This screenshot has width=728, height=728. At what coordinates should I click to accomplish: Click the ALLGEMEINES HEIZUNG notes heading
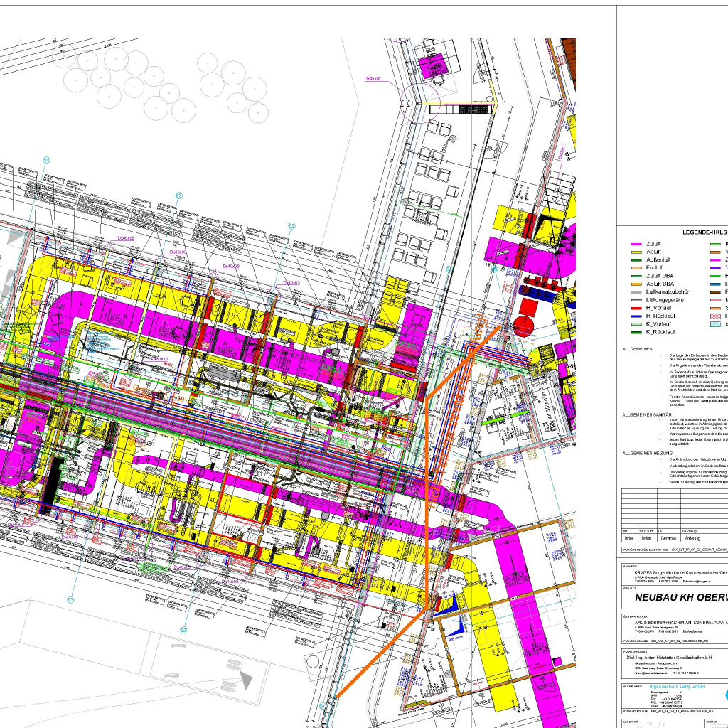[646, 452]
